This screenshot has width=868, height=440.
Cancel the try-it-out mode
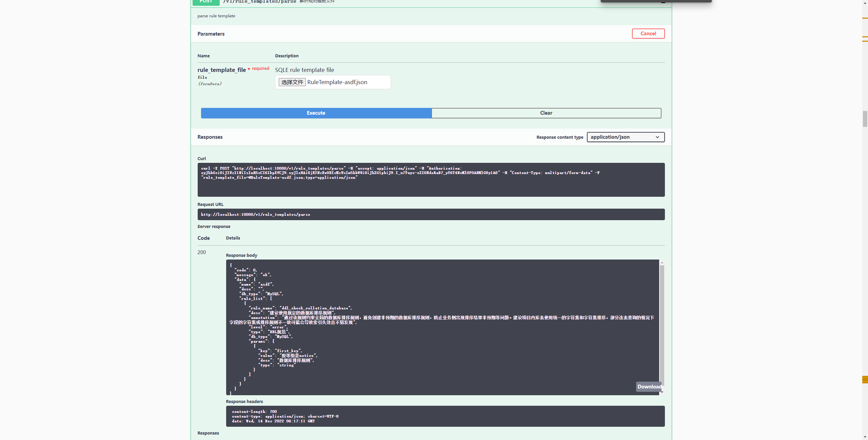648,33
